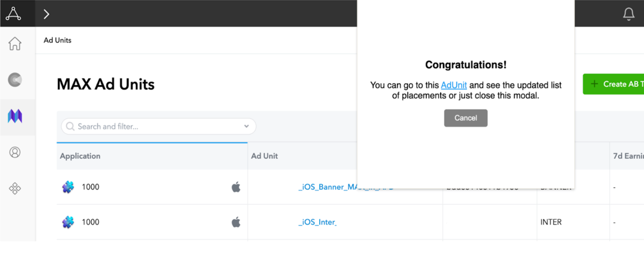The width and height of the screenshot is (644, 273).
Task: Go to Home in the sidebar
Action: pos(15,44)
